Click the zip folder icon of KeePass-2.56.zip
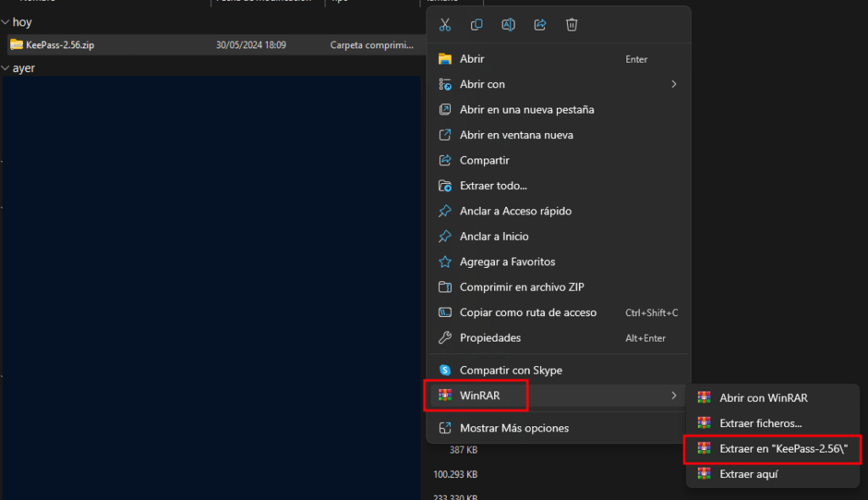This screenshot has width=868, height=500. pyautogui.click(x=17, y=45)
